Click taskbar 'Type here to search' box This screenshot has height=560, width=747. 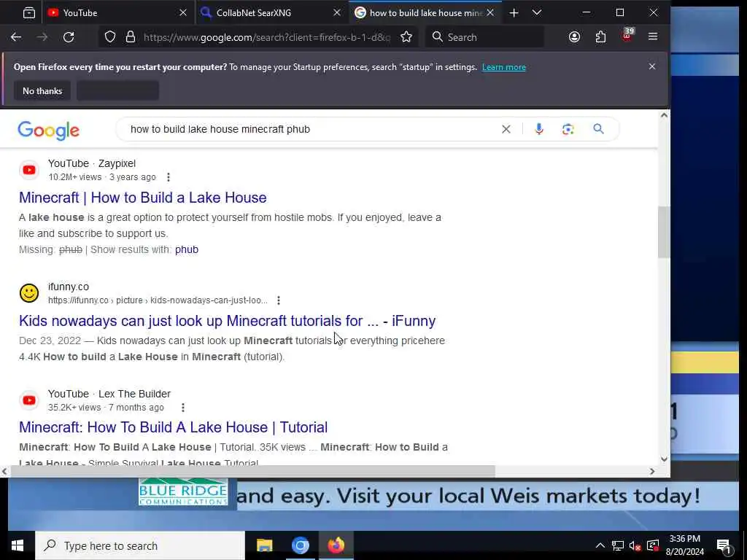140,545
